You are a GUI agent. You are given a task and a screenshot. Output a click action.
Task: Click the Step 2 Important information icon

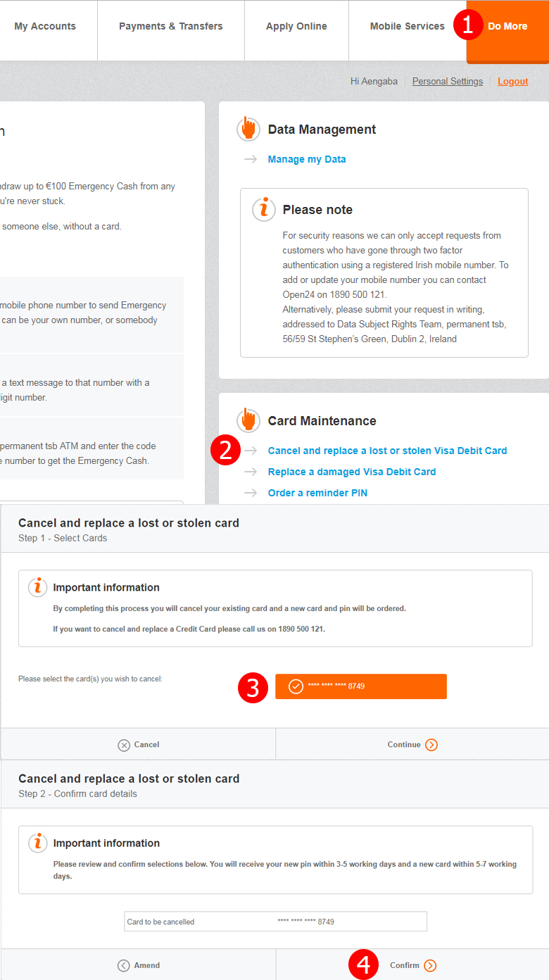point(37,843)
